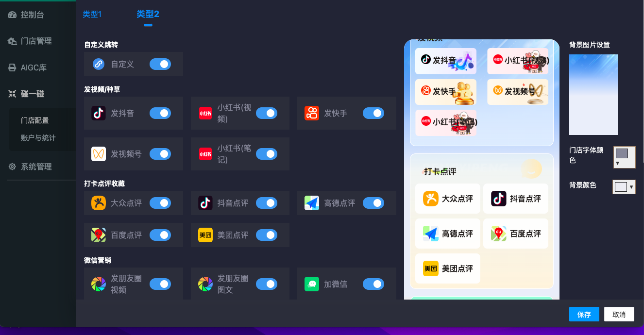644x335 pixels.
Task: Toggle the 抖音点评 switch
Action: tap(267, 202)
